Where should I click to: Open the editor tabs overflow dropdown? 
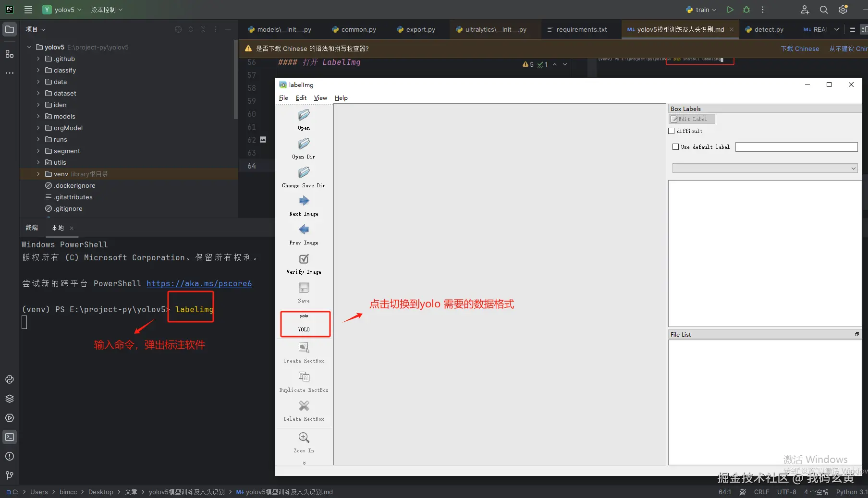click(837, 29)
